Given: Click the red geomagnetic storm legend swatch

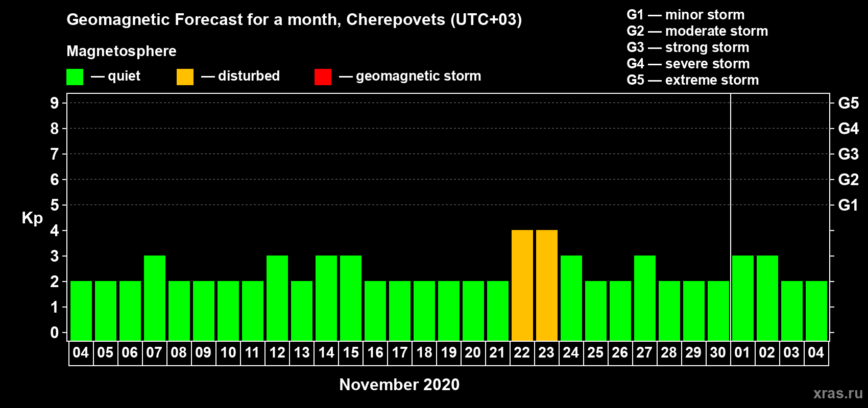Looking at the screenshot, I should (x=323, y=77).
